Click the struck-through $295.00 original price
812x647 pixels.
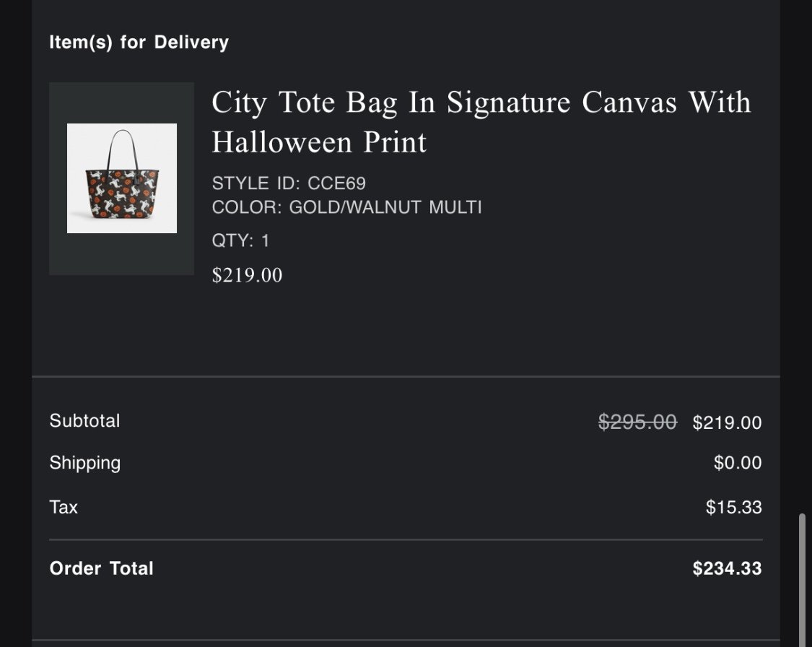coord(637,422)
